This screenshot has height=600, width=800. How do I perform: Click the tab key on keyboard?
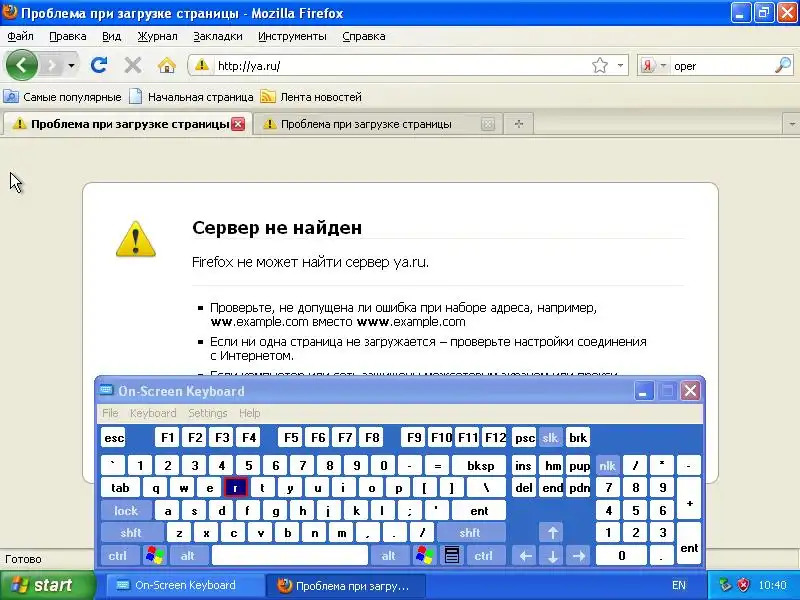coord(120,488)
